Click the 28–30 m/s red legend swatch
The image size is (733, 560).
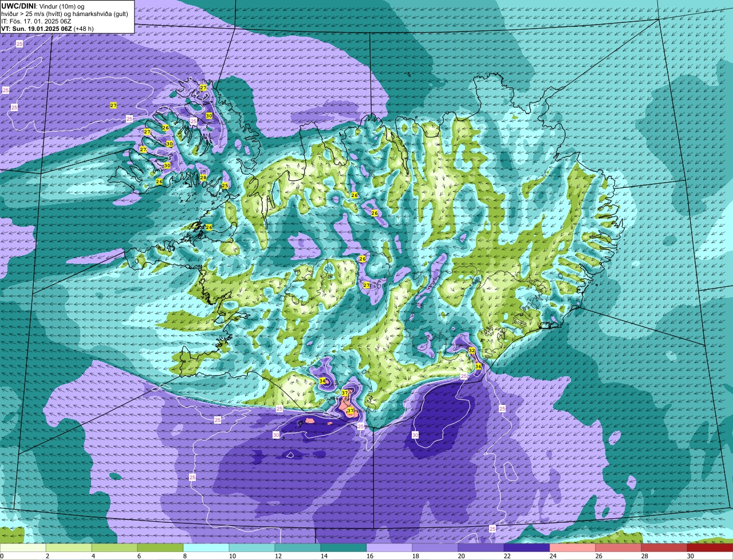[x=664, y=547]
